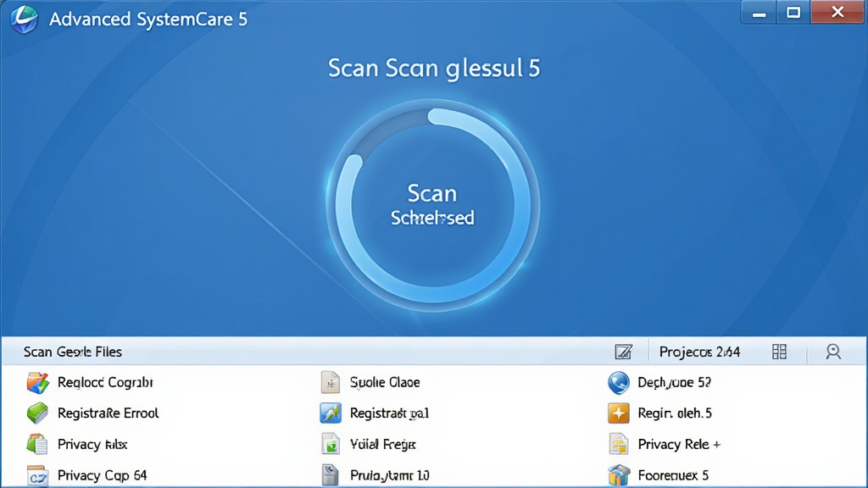Switch to the grid view icon

[x=779, y=352]
